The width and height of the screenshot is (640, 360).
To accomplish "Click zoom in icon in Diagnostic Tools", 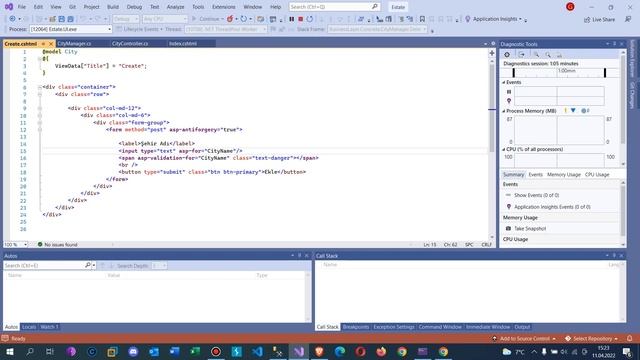I will pyautogui.click(x=536, y=54).
